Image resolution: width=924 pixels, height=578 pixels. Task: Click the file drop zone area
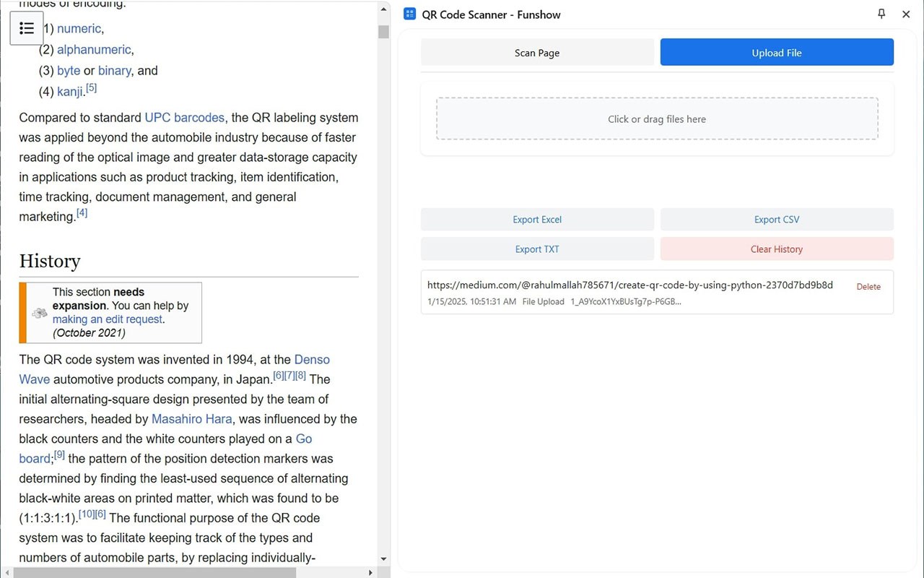[657, 119]
